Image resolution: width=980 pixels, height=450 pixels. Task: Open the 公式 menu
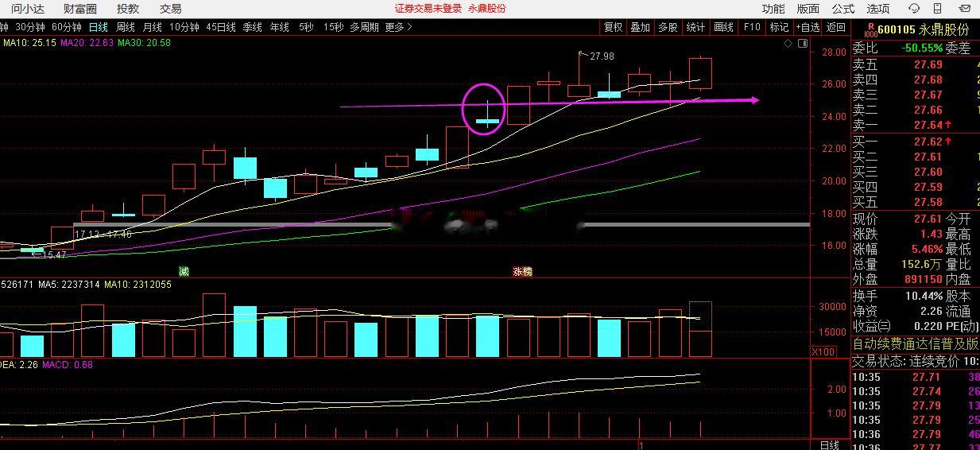(x=842, y=9)
